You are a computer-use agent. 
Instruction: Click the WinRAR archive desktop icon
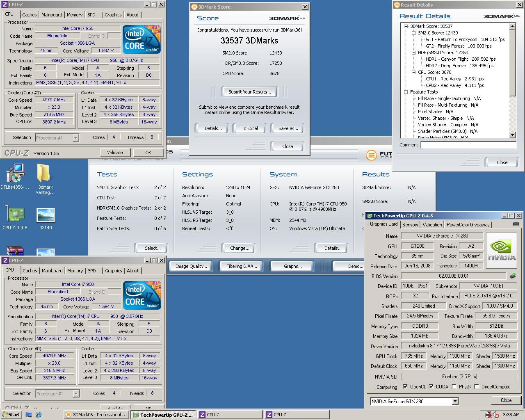[15, 251]
